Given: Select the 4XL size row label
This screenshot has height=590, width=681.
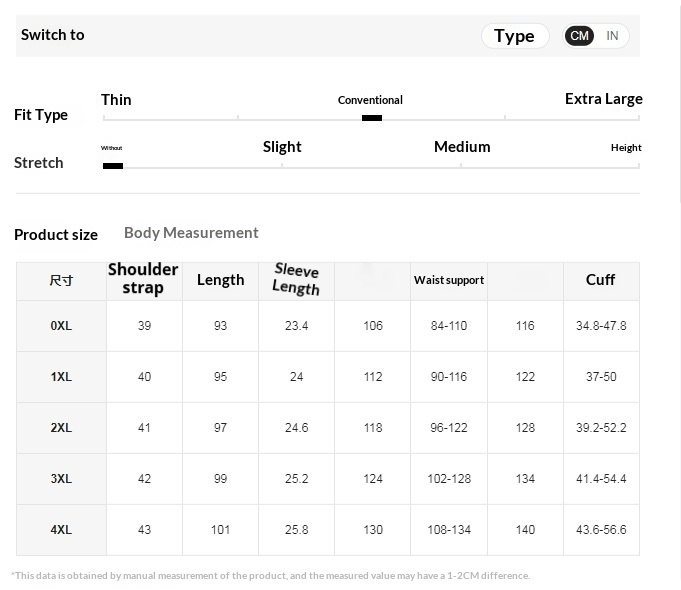Looking at the screenshot, I should pyautogui.click(x=61, y=530).
